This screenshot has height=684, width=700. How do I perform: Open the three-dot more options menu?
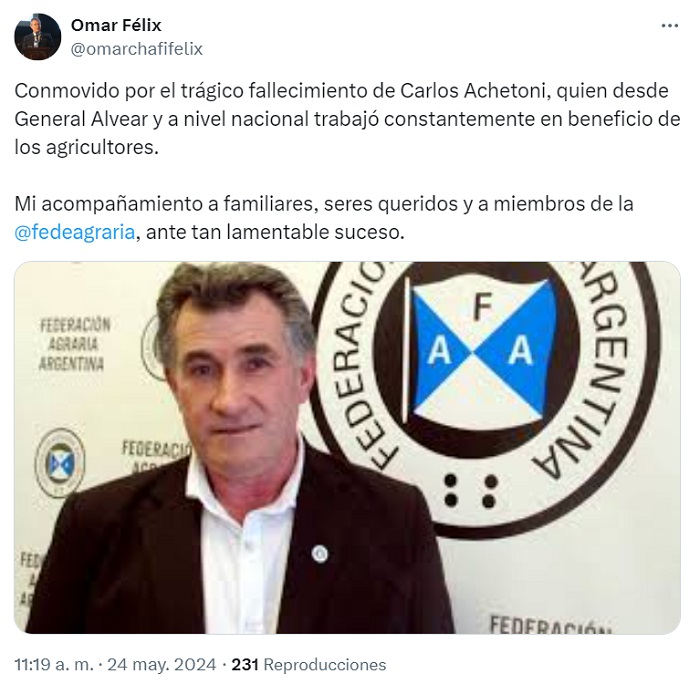click(x=670, y=26)
